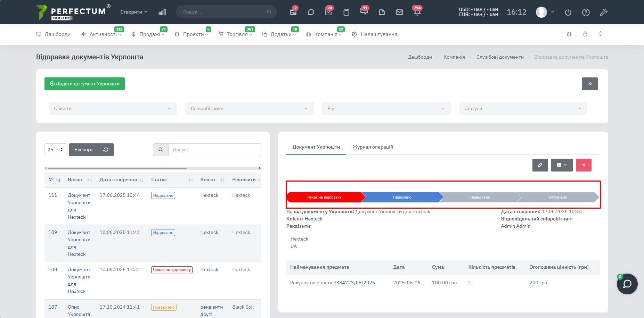Click the search magnifier in top bar
Image resolution: width=644 pixels, height=318 pixels.
pyautogui.click(x=269, y=12)
